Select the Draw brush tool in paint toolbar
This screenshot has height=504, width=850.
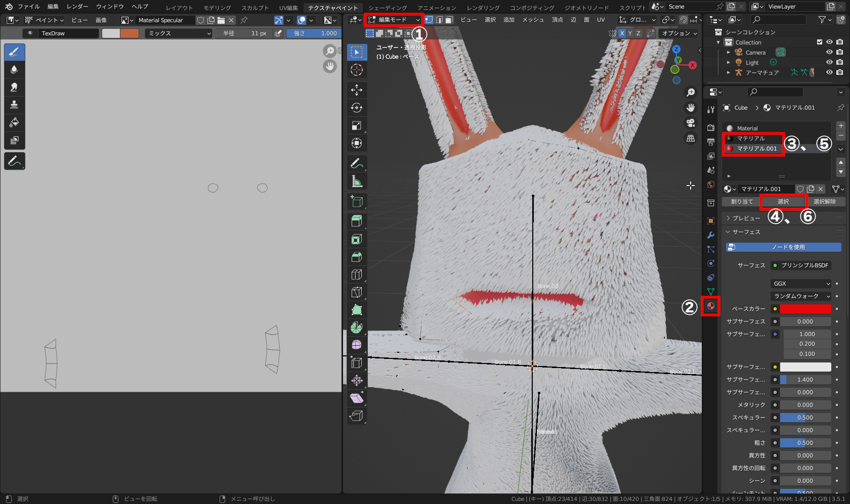pyautogui.click(x=14, y=52)
